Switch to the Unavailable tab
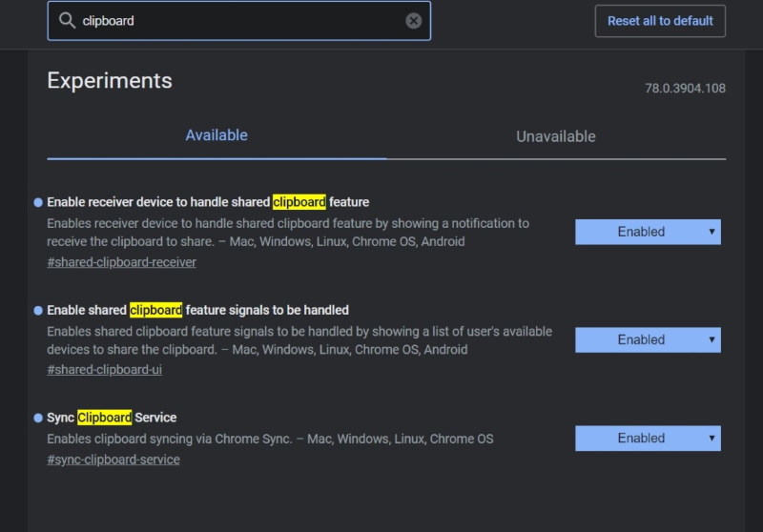Screen dimensions: 763x532 556,136
